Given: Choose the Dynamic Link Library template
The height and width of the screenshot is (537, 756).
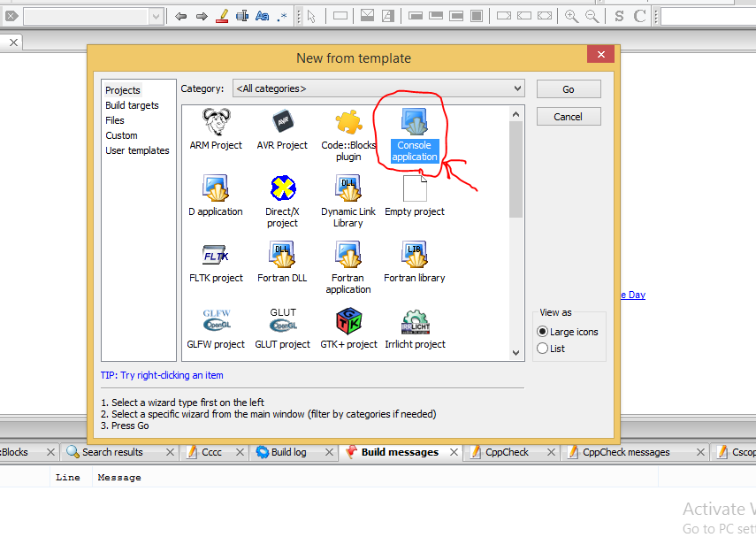Looking at the screenshot, I should click(x=348, y=202).
